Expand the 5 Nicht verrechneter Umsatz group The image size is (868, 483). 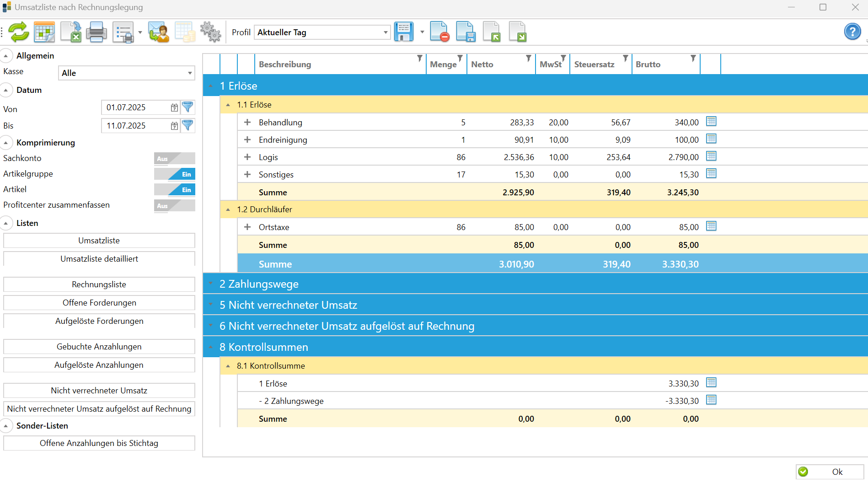click(x=211, y=305)
